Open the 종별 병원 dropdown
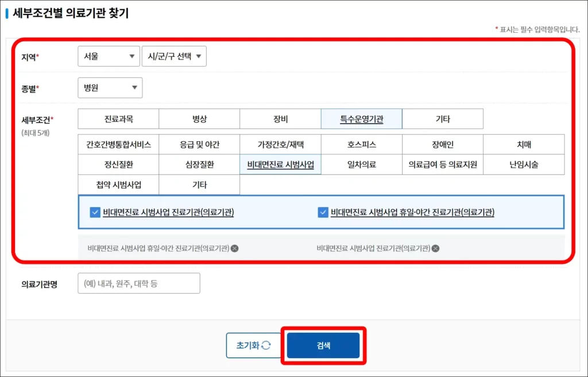 pyautogui.click(x=110, y=88)
